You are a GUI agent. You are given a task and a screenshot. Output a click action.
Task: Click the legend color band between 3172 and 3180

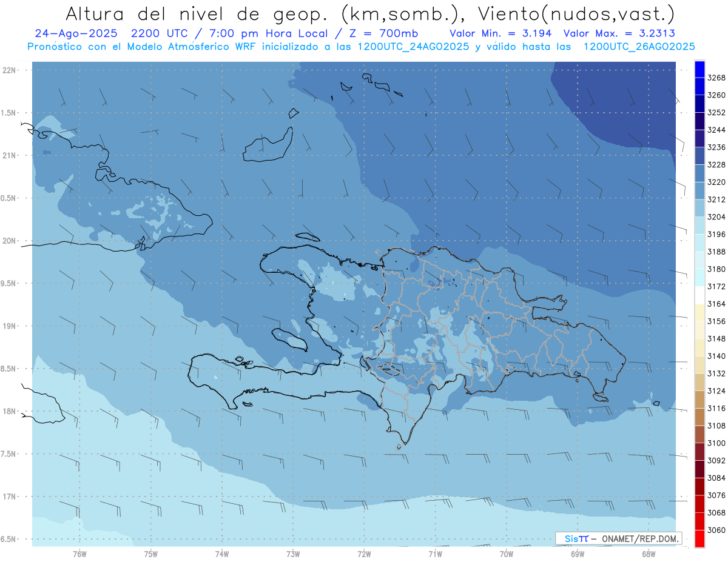(699, 278)
